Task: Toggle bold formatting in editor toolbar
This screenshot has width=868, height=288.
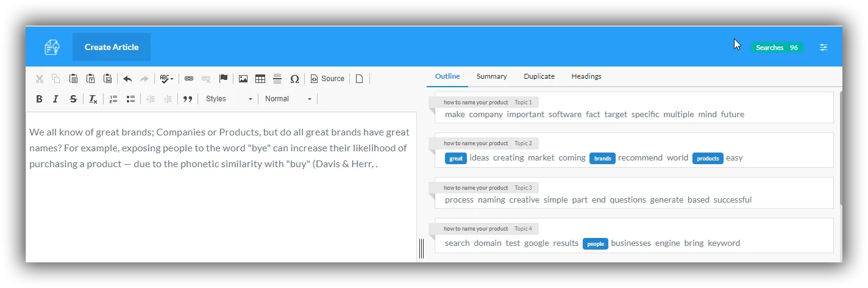Action: 39,99
